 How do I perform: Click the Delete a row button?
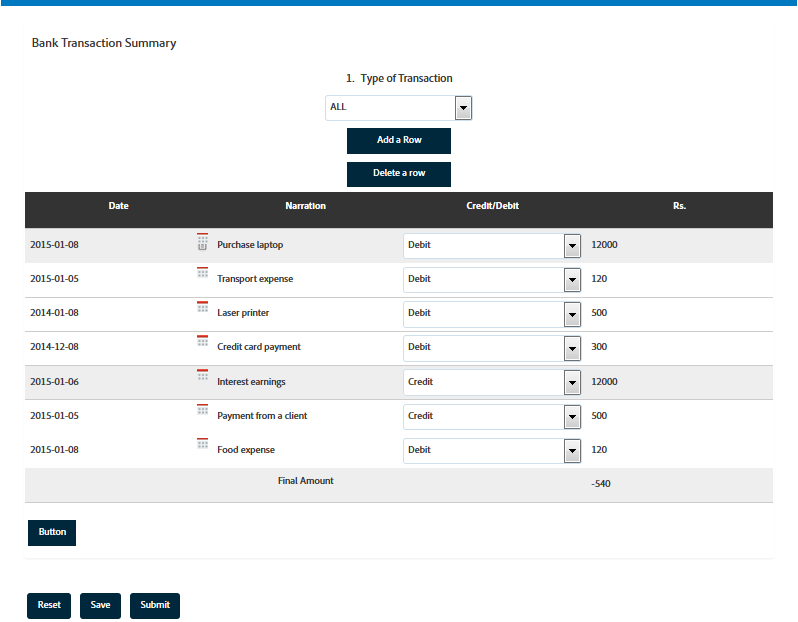399,174
